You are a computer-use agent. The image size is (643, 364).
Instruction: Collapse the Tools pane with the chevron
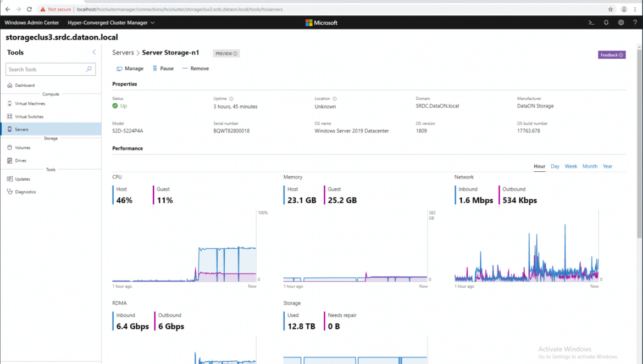tap(94, 52)
